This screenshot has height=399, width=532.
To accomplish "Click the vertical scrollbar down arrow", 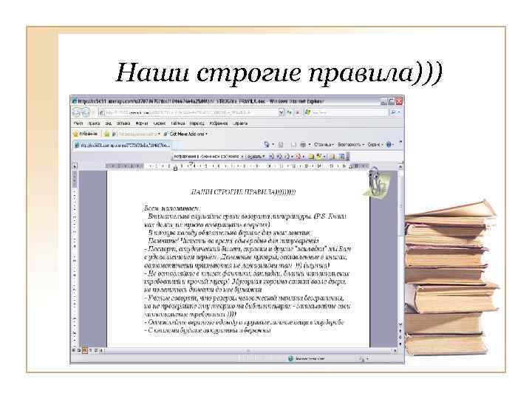I will tap(400, 324).
